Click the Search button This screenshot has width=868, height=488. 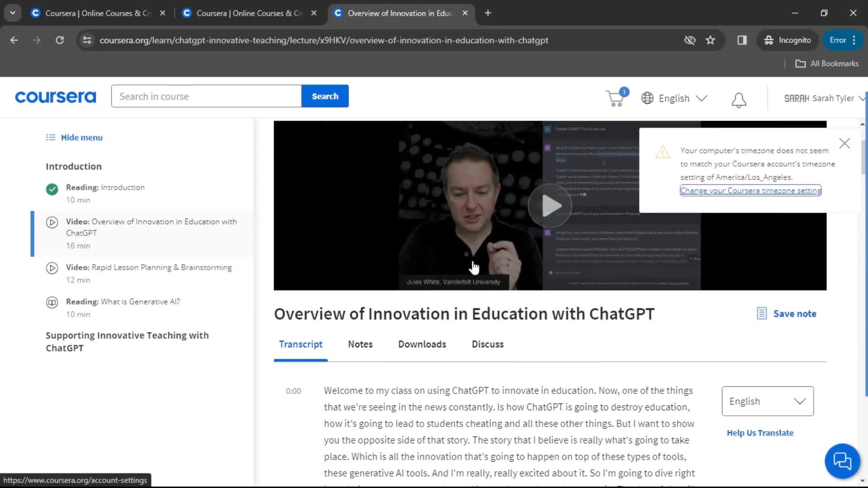click(325, 96)
